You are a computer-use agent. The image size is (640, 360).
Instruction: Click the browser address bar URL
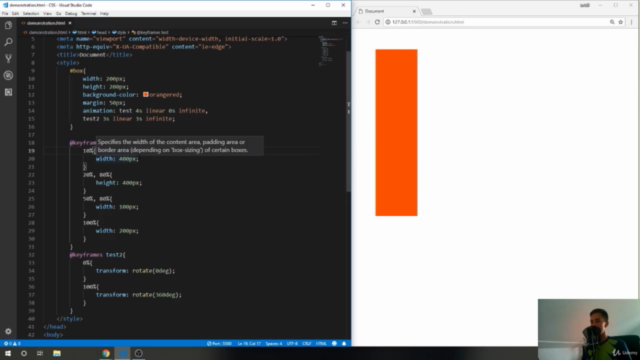pos(428,22)
